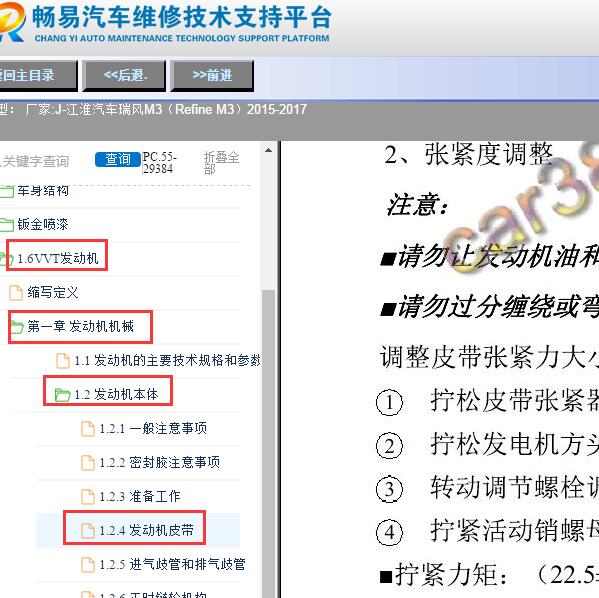This screenshot has height=598, width=599.
Task: Select the 钣金喷漆 tree entry
Action: (43, 224)
